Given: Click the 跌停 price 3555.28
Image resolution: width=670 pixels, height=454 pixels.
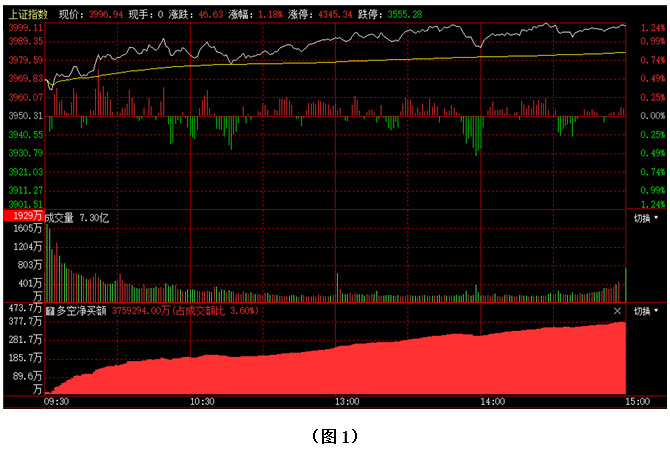Looking at the screenshot, I should (x=404, y=15).
